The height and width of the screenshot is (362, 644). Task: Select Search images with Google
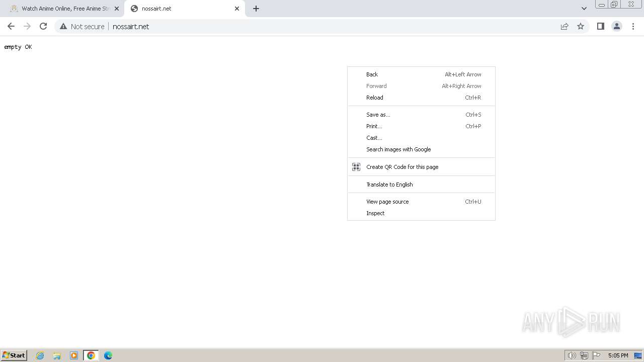pyautogui.click(x=421, y=149)
